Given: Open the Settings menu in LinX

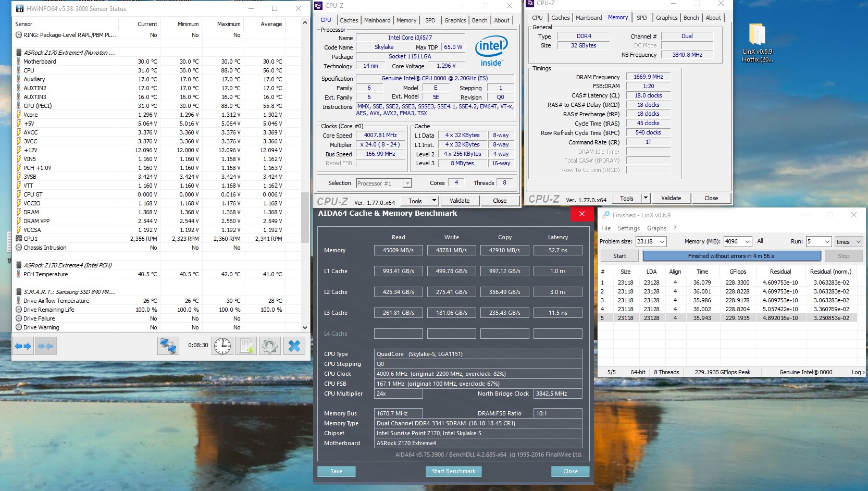Looking at the screenshot, I should point(628,228).
